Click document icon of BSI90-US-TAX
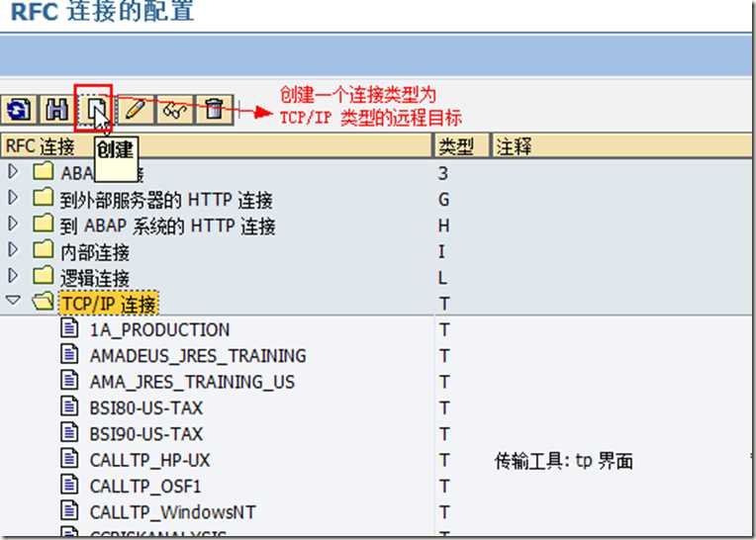The width and height of the screenshot is (756, 540). click(69, 431)
